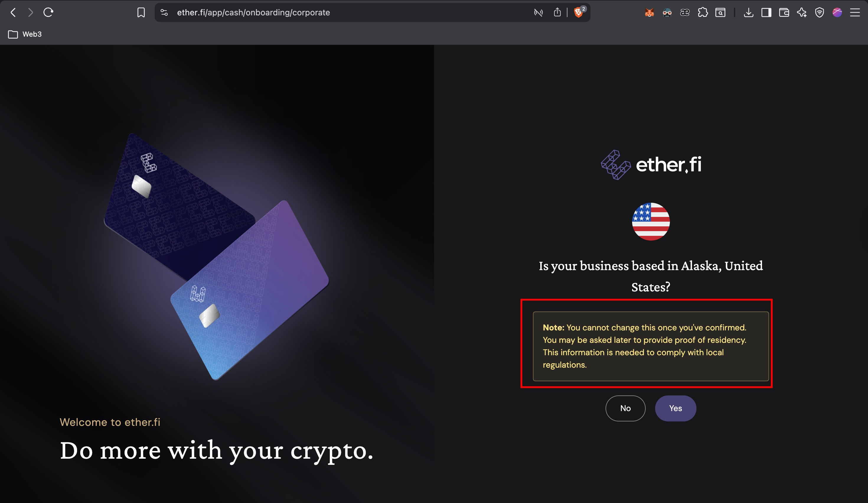Open the hamburger main menu
This screenshot has height=503, width=868.
pos(855,13)
